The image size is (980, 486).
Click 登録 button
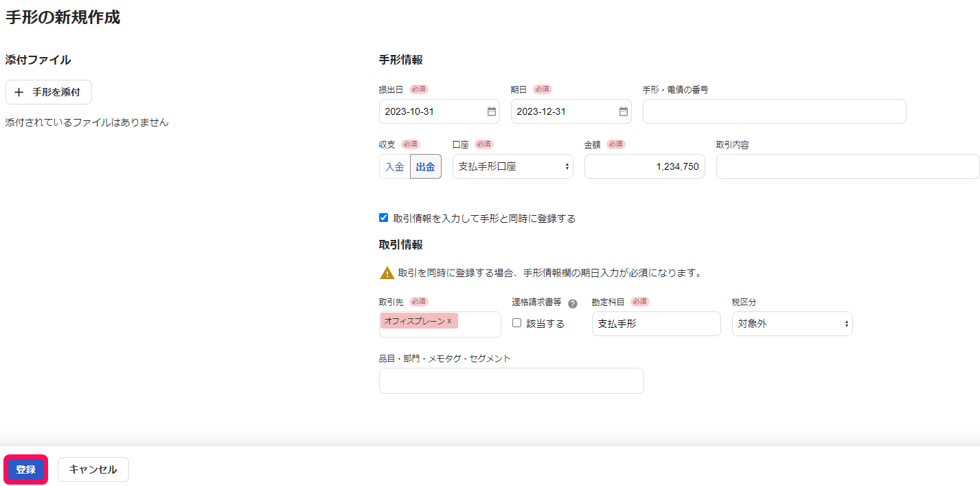pos(26,470)
